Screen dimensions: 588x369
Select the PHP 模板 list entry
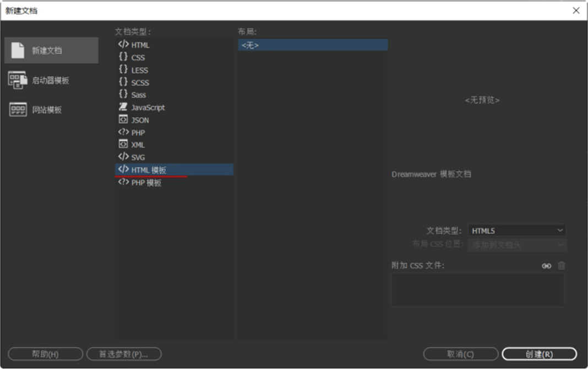pos(146,183)
